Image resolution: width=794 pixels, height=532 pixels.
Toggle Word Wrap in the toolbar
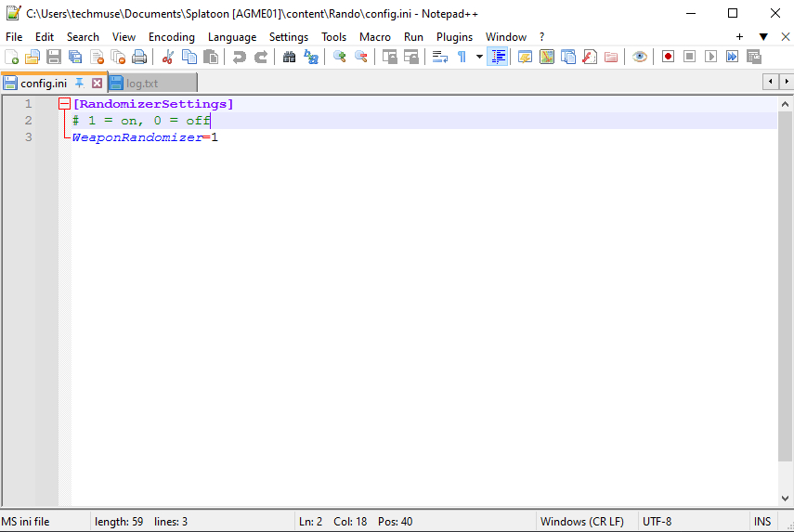click(440, 57)
